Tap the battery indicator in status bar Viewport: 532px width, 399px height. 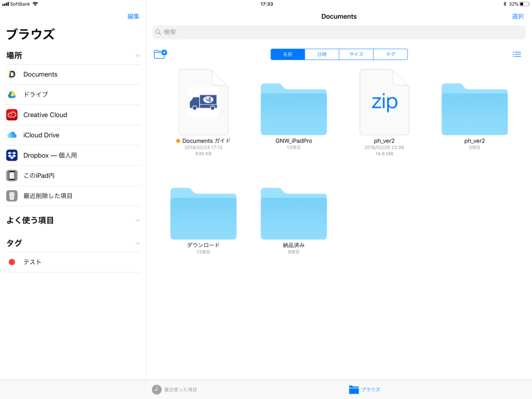point(524,4)
